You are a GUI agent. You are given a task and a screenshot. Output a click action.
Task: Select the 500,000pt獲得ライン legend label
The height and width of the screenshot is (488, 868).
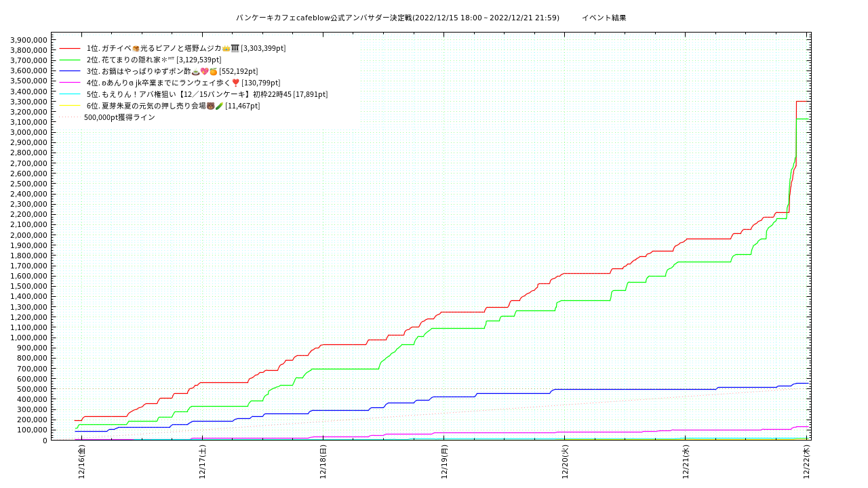(x=119, y=117)
